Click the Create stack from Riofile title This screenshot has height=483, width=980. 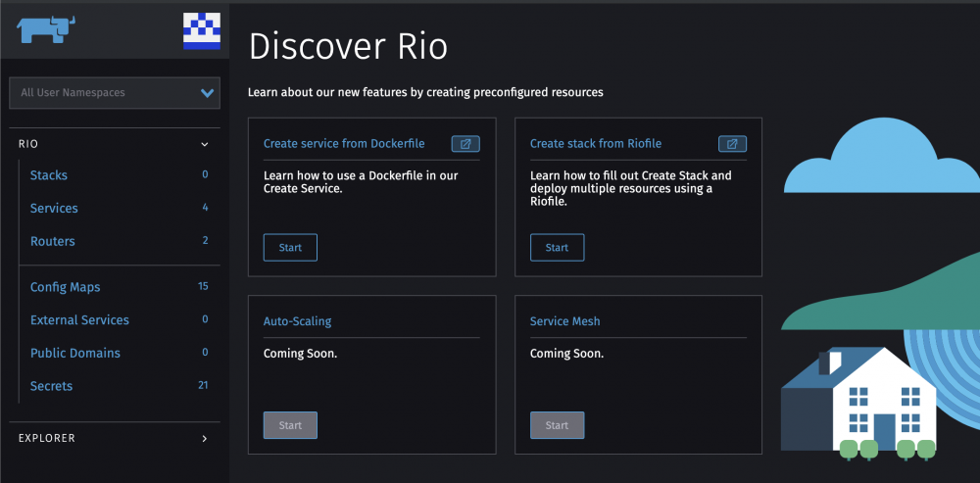[596, 144]
